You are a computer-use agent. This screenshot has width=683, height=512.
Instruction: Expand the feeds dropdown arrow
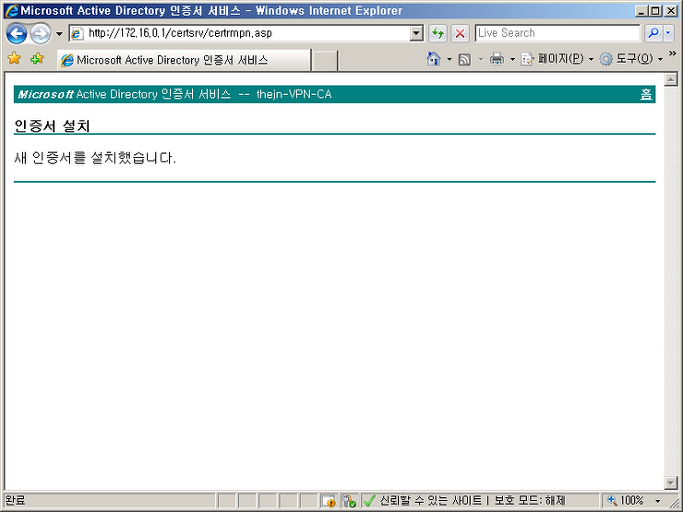pyautogui.click(x=481, y=59)
